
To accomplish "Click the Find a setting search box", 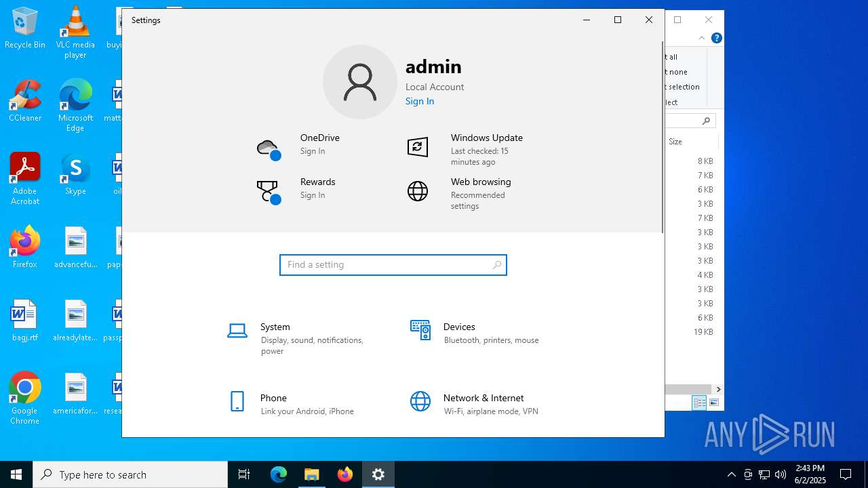I will 393,265.
